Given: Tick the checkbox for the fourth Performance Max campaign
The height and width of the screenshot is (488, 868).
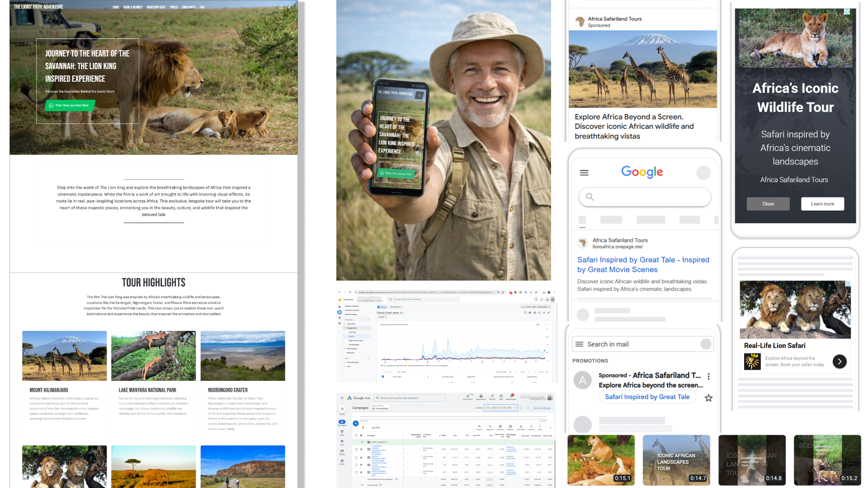Looking at the screenshot, I should click(x=356, y=472).
